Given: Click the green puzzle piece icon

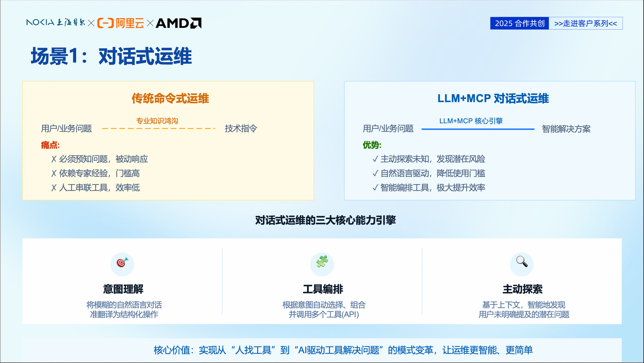Looking at the screenshot, I should 322,262.
